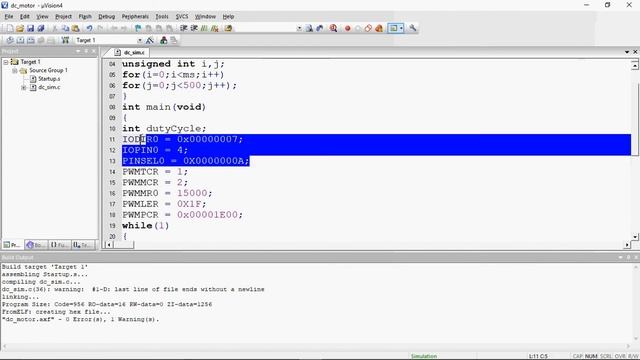Kill all breakpoints icon
The image size is (640, 360).
point(379,28)
